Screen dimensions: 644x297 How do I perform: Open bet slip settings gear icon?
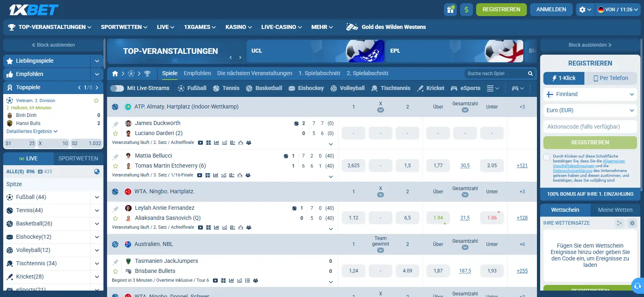coord(632,223)
